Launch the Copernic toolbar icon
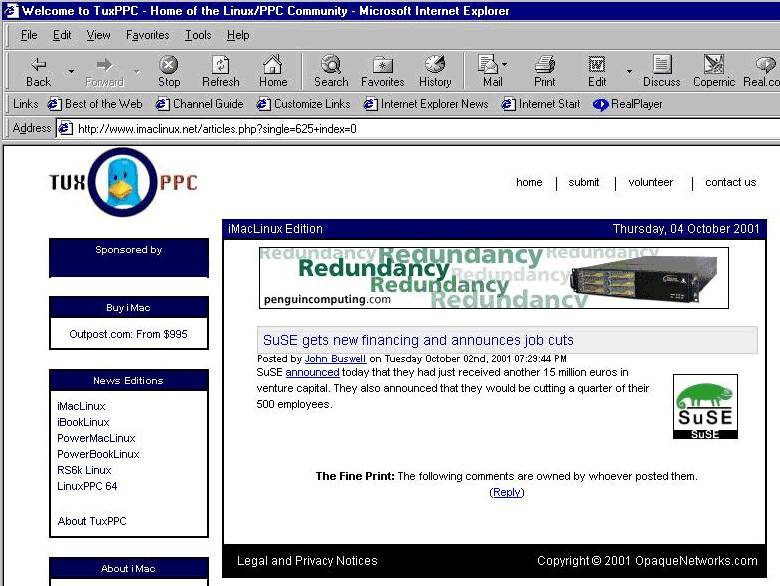Screen dimensions: 780x586 (x=714, y=72)
